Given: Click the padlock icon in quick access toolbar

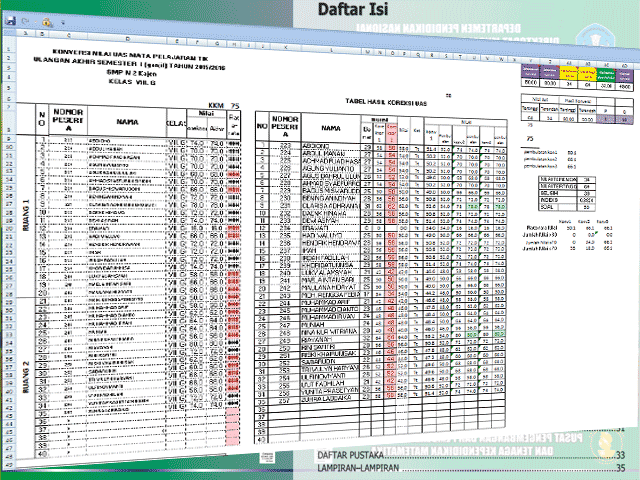Looking at the screenshot, I should tap(47, 22).
